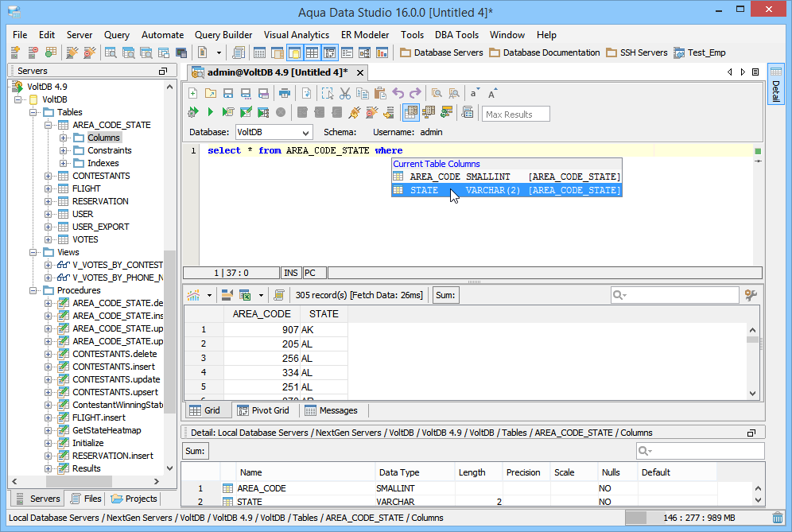
Task: Click the Database Servers toolbar shortcut
Action: (x=441, y=53)
